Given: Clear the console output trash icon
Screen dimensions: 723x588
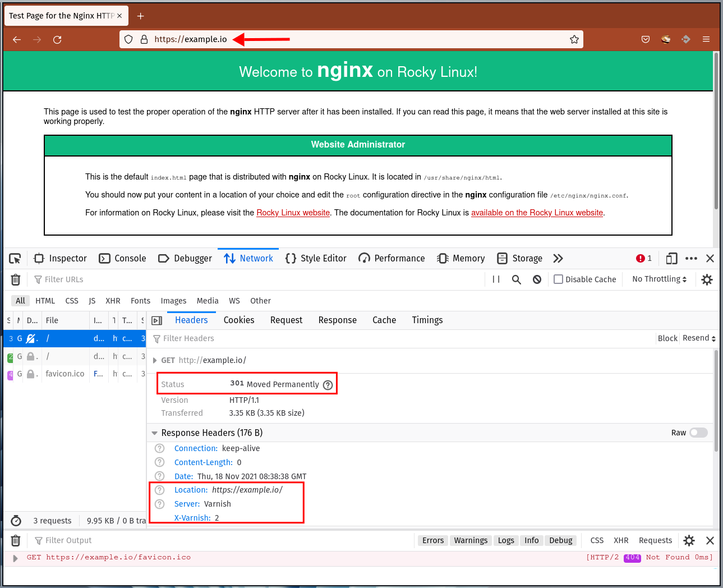Looking at the screenshot, I should click(16, 540).
